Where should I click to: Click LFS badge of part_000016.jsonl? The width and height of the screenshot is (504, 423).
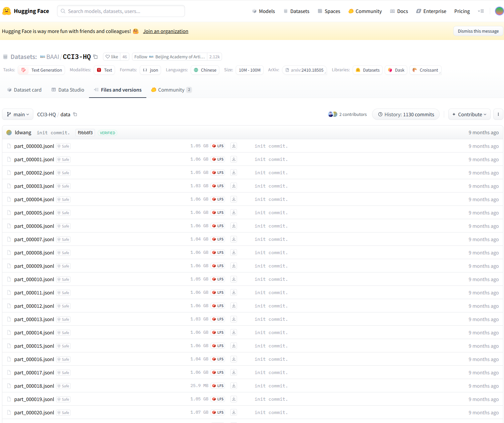218,359
